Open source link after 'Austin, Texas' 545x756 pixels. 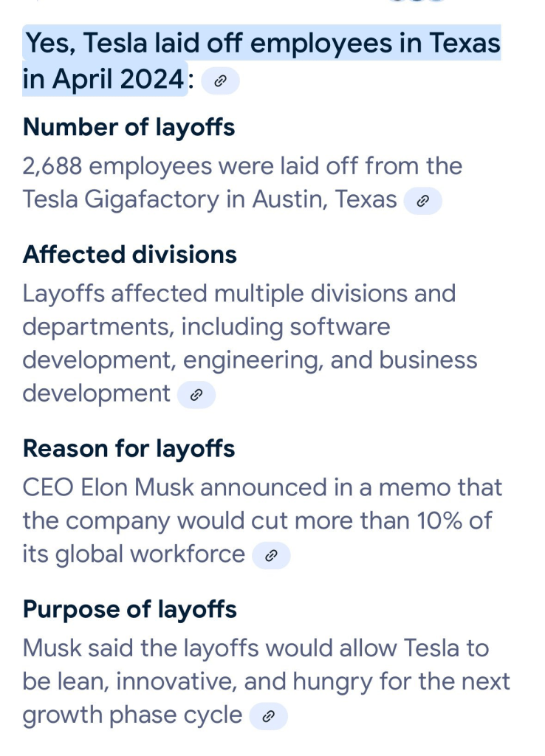tap(422, 201)
